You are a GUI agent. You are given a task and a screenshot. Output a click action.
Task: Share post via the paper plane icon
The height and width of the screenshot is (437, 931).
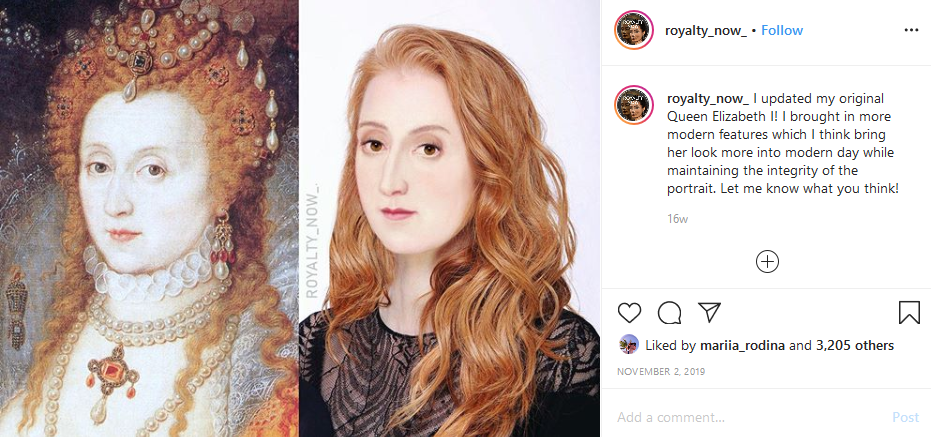point(710,312)
